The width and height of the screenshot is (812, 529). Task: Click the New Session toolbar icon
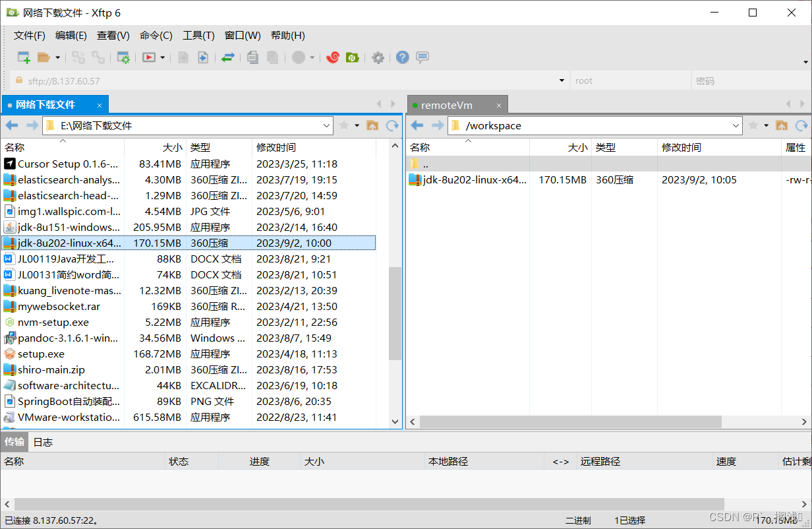click(24, 57)
